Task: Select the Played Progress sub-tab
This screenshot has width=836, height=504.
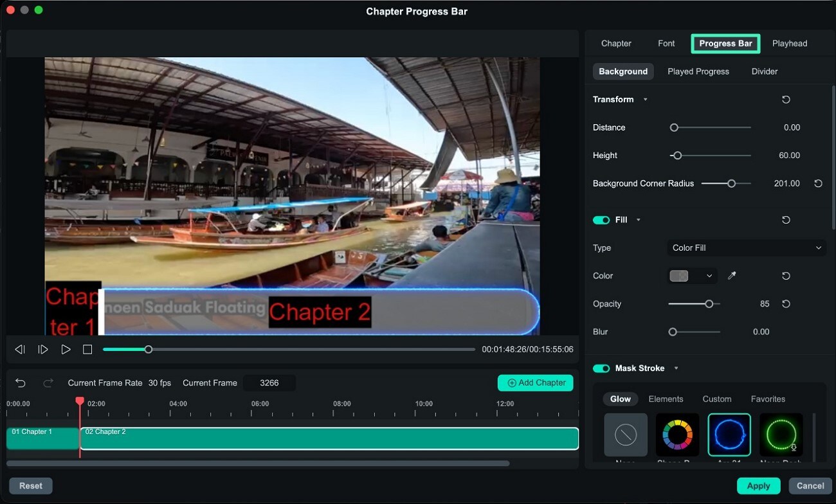Action: (x=698, y=71)
